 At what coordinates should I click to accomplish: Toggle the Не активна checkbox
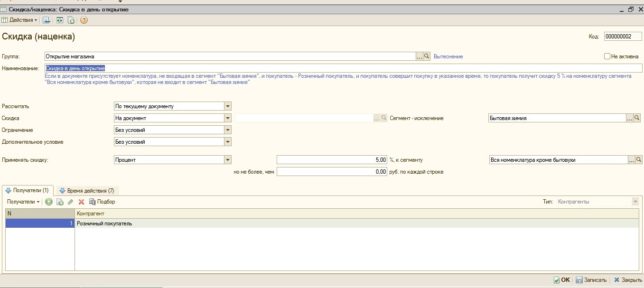point(607,56)
